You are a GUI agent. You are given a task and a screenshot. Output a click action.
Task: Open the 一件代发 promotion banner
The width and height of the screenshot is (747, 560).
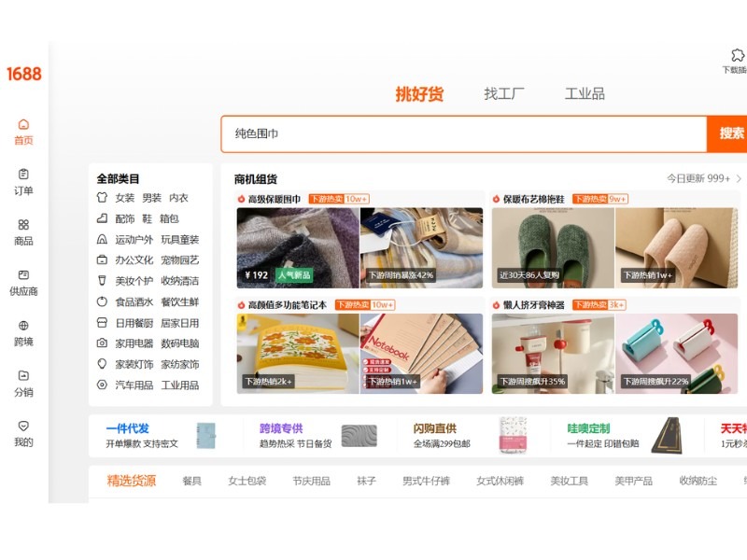162,436
